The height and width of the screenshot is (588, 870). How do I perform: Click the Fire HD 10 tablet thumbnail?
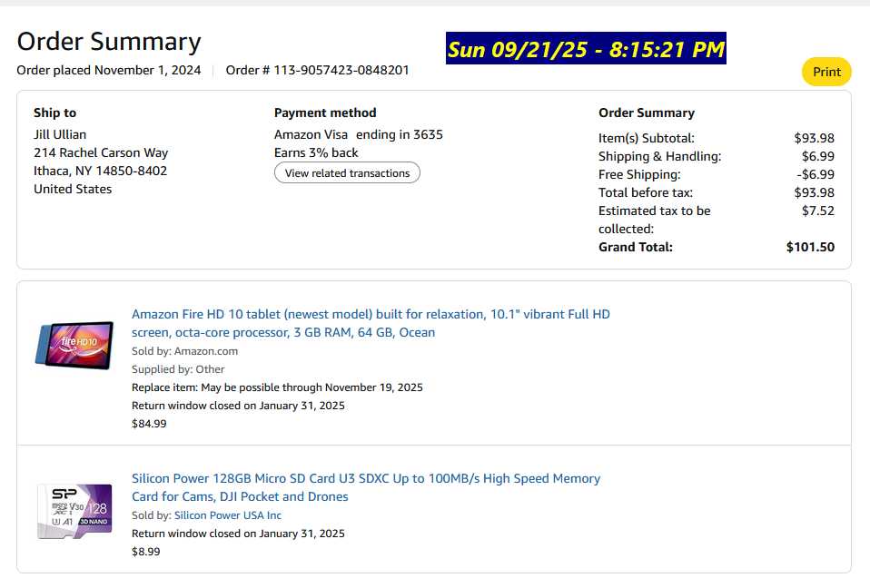(x=74, y=345)
